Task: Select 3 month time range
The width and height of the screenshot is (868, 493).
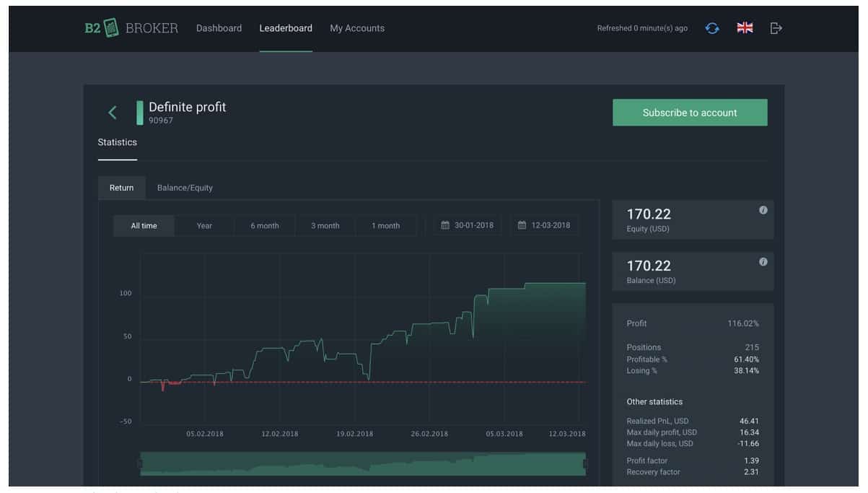Action: pyautogui.click(x=325, y=225)
